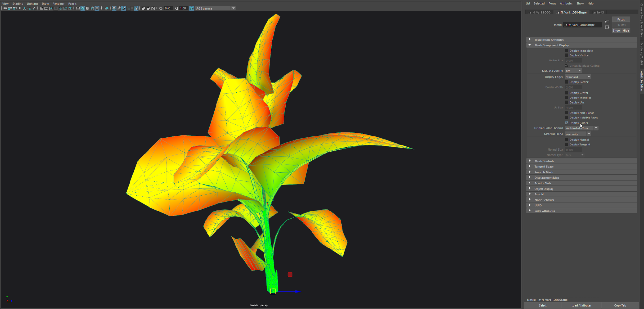Image resolution: width=644 pixels, height=309 pixels.
Task: Uncheck the Display Colors checkbox
Action: 567,123
